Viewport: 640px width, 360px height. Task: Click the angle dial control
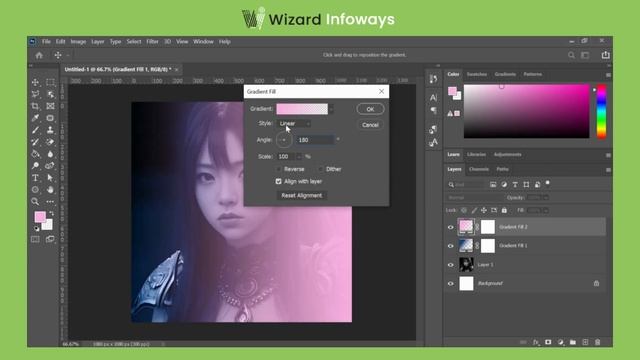pyautogui.click(x=284, y=140)
